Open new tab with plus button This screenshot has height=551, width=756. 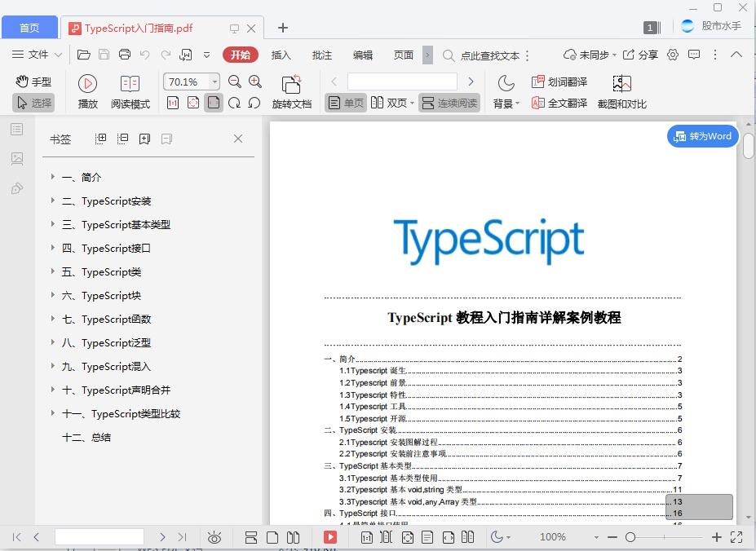tap(283, 28)
